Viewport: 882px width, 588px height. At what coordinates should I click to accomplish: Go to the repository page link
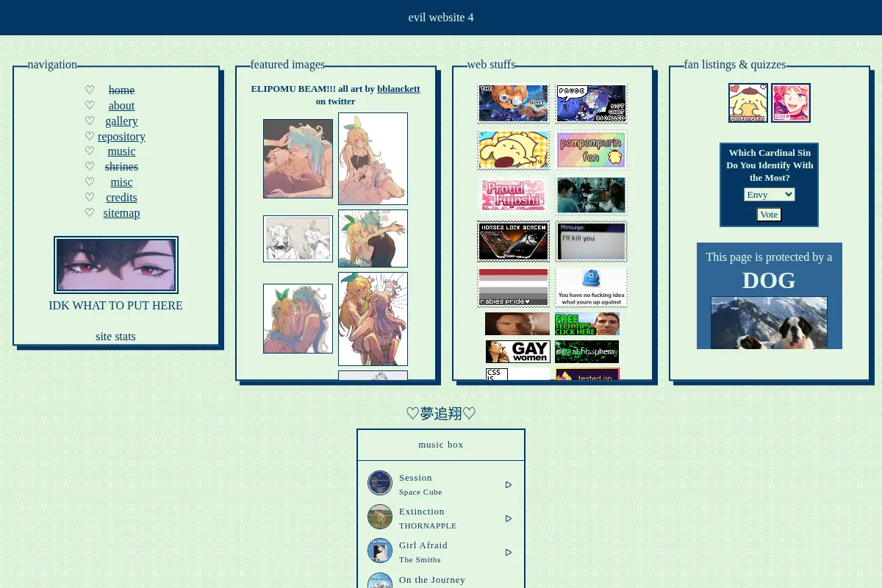pos(121,137)
